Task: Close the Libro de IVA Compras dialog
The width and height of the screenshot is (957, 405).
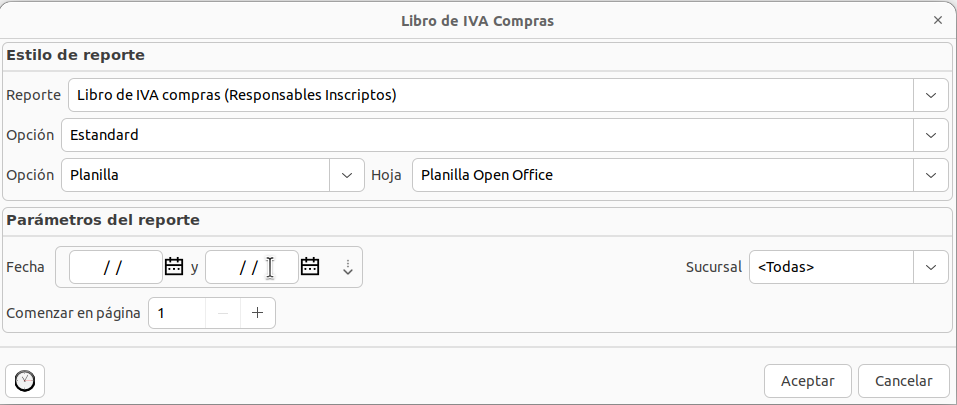Action: coord(937,20)
